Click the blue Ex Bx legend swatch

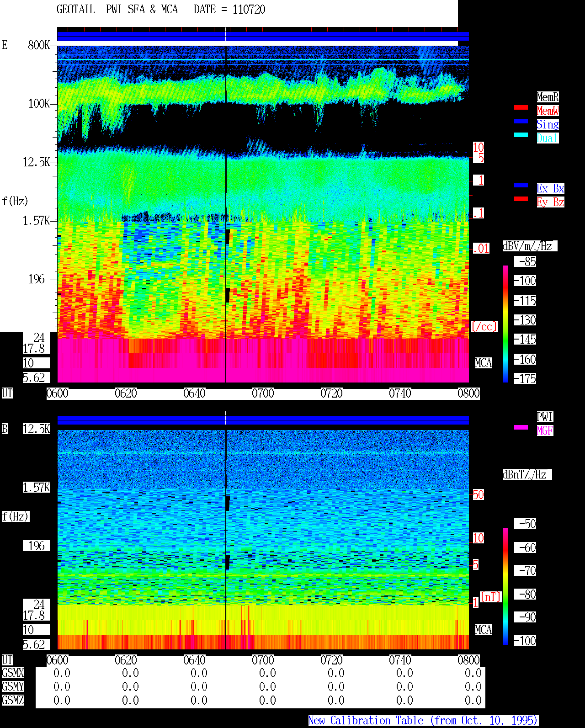click(521, 185)
